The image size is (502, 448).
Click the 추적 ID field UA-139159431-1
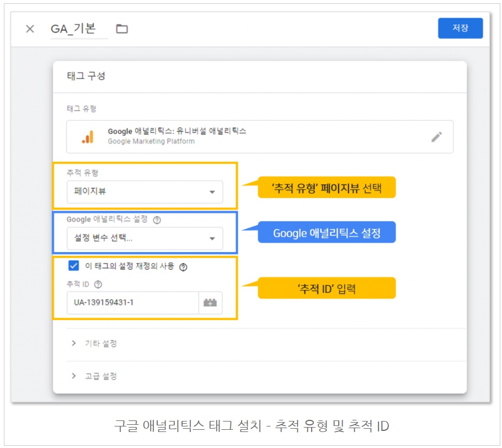point(132,302)
